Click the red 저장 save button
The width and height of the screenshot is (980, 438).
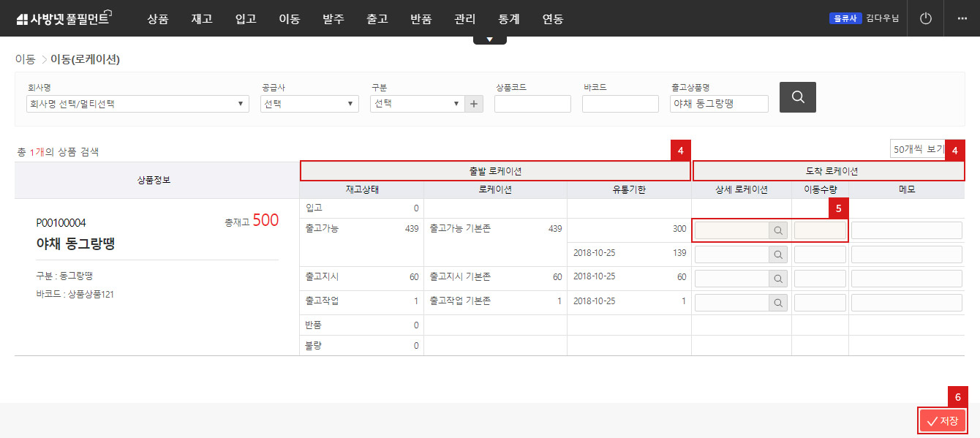942,421
